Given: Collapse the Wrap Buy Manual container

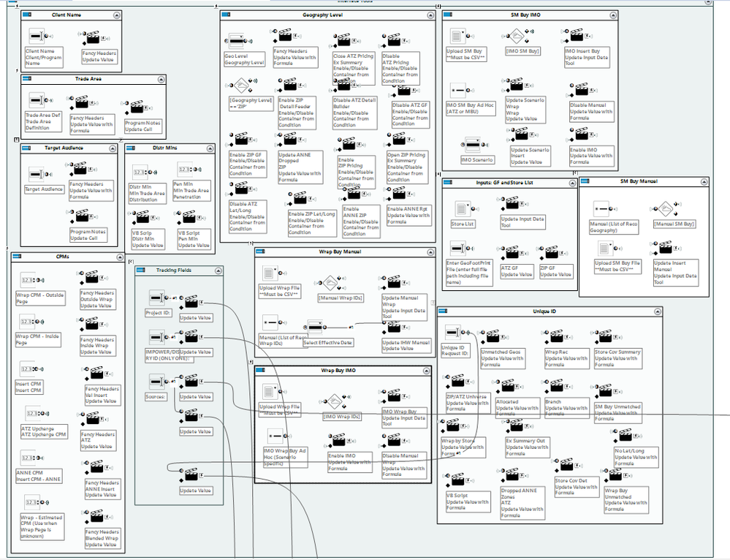Looking at the screenshot, I should 430,252.
